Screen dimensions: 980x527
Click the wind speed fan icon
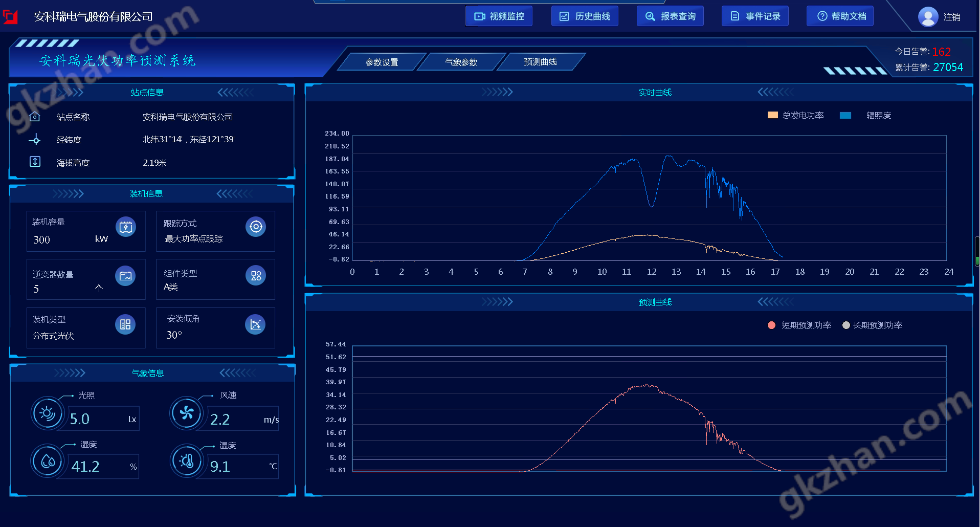tap(186, 413)
